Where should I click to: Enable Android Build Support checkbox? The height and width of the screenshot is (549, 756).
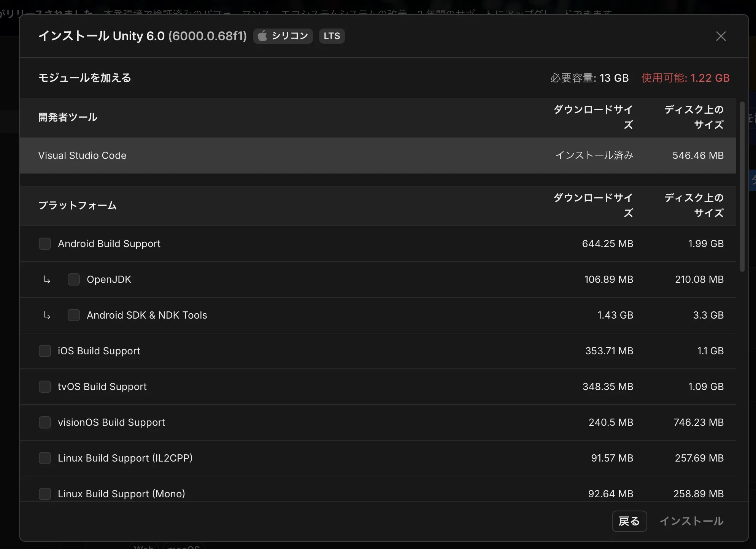click(45, 244)
